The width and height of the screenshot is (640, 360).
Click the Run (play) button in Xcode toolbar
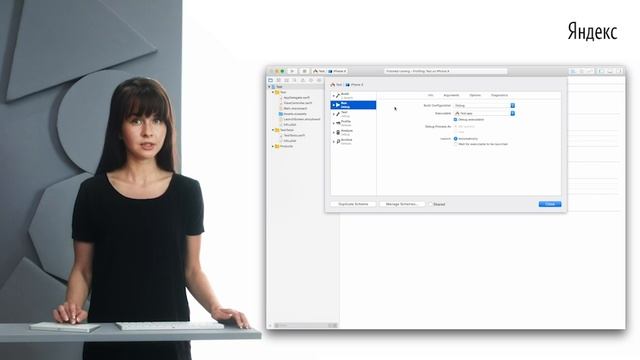(292, 71)
